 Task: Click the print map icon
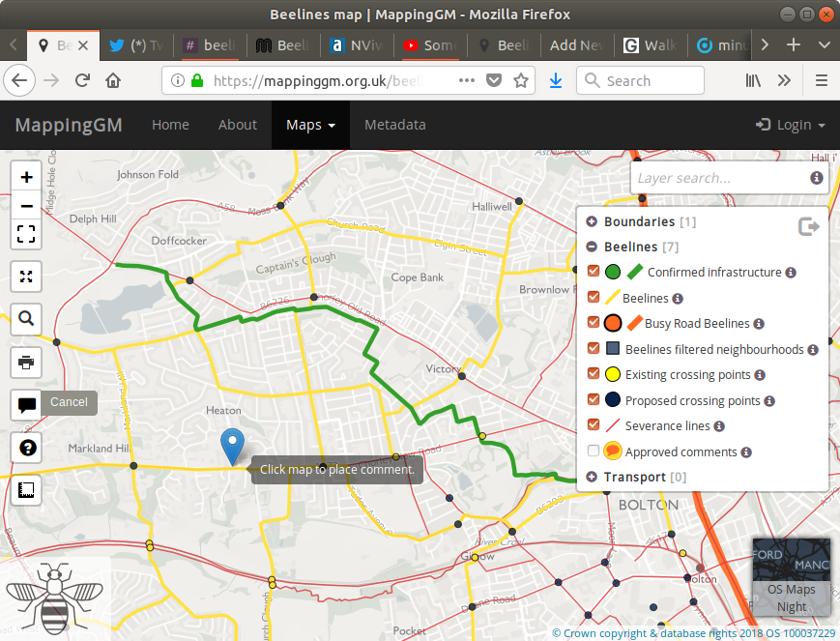click(x=26, y=363)
